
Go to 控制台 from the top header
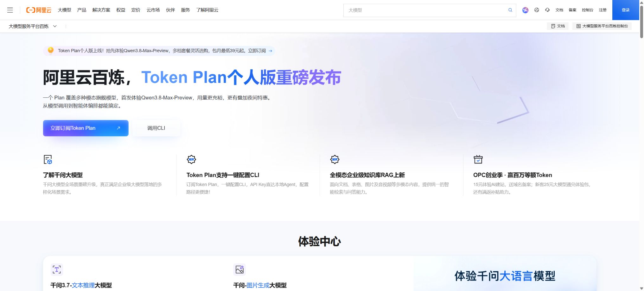[x=587, y=10]
